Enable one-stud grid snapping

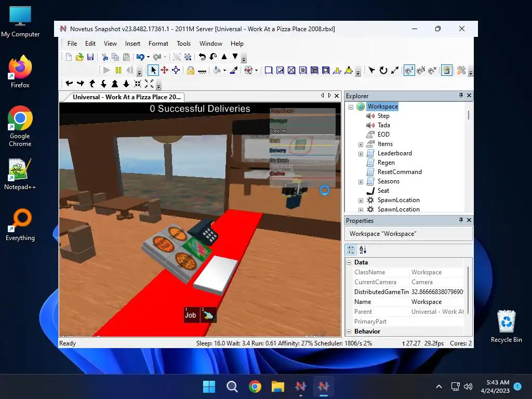click(x=409, y=70)
